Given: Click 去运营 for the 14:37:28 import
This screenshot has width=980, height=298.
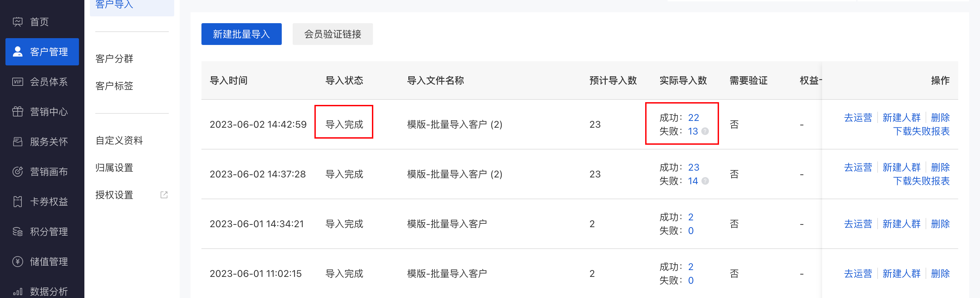Looking at the screenshot, I should pos(858,168).
